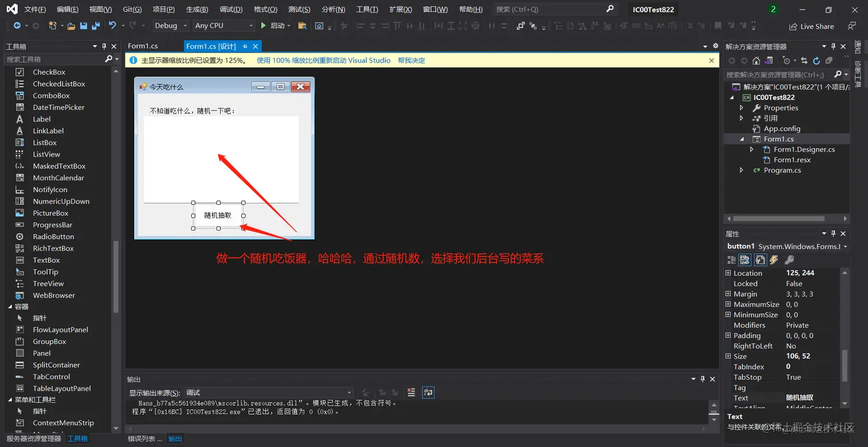Click the green Start debugging play icon
Screen dimensions: 868x447
pos(263,25)
